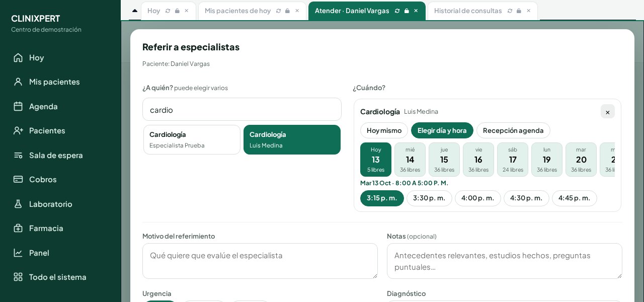The width and height of the screenshot is (644, 302).
Task: Click the specialist search field containing cardio
Action: click(242, 109)
